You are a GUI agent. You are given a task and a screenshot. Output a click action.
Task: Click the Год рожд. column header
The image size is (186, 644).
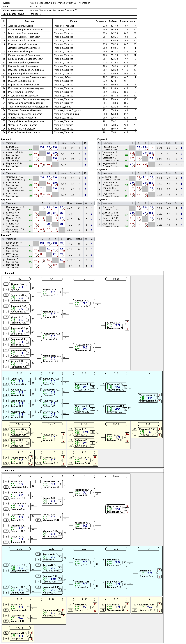click(x=101, y=21)
